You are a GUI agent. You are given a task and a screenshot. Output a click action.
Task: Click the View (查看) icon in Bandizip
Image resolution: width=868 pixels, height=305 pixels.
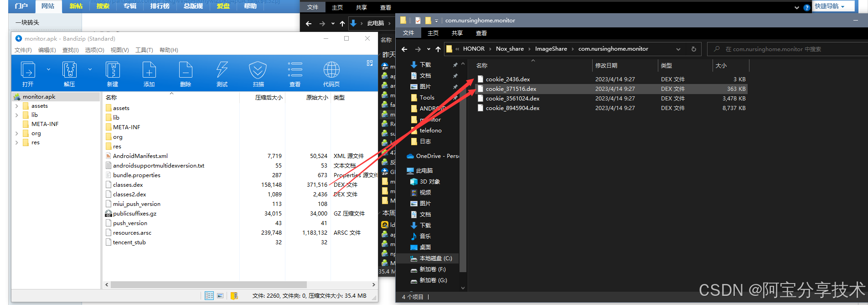(x=295, y=70)
